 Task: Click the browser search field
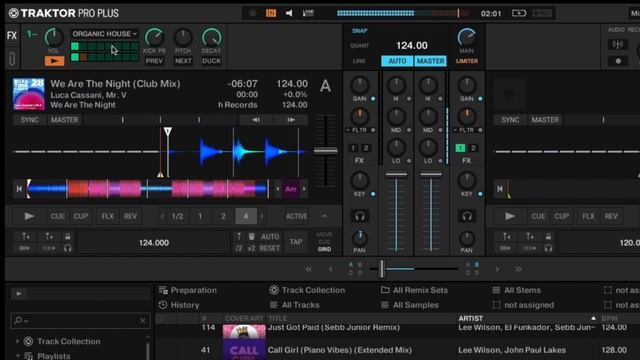pos(80,321)
